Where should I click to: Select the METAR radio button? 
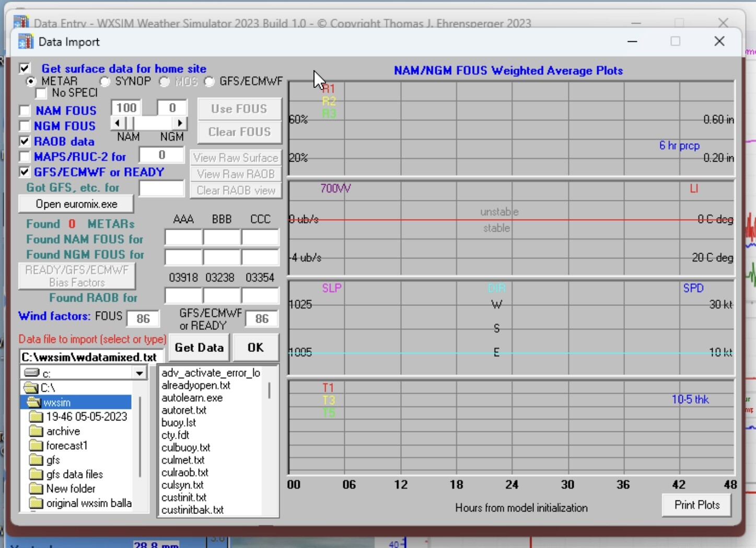tap(31, 81)
